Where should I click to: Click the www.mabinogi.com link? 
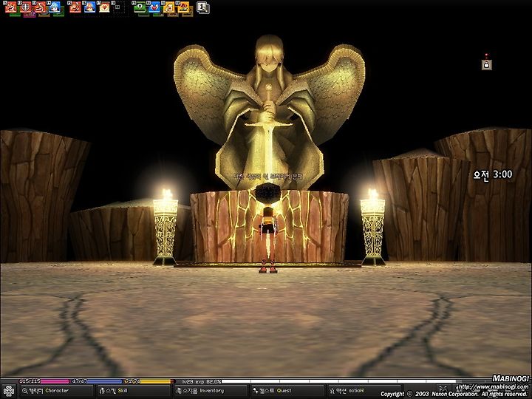click(x=494, y=386)
